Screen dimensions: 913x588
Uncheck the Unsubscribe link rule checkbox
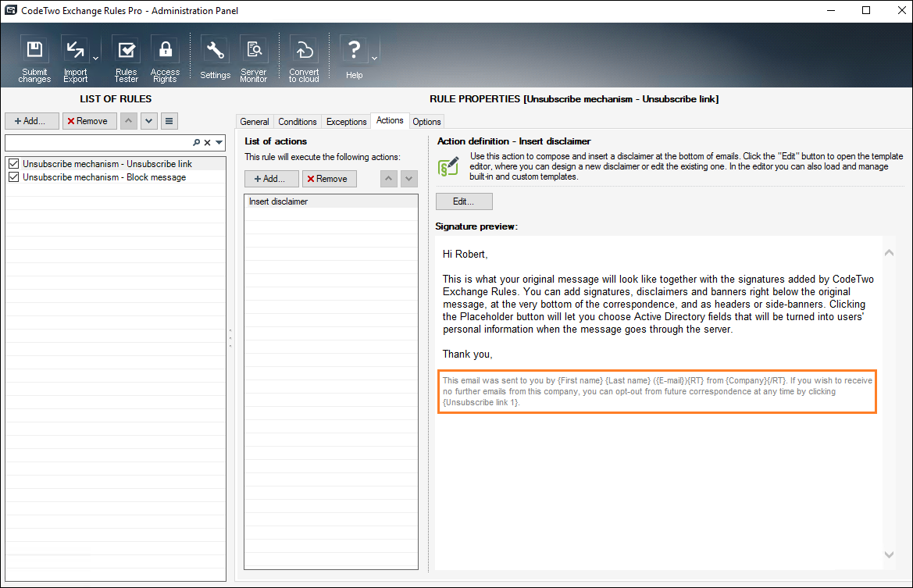pos(14,164)
